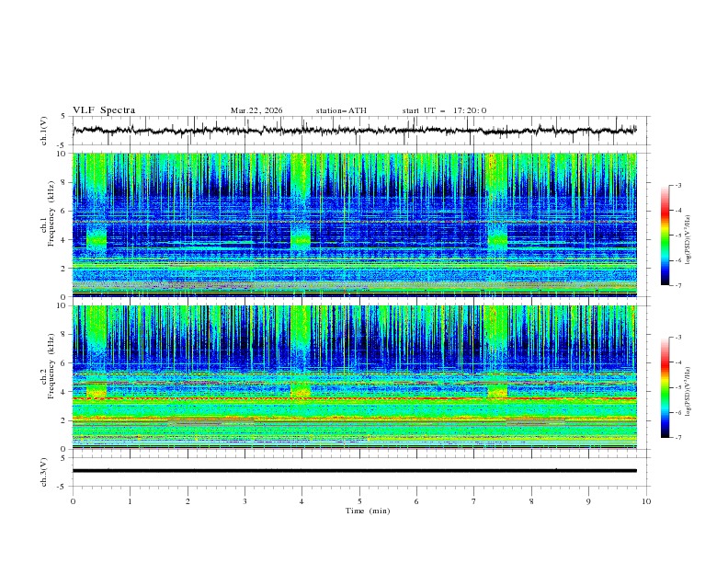This screenshot has height=563, width=728.
Task: Click time axis tick label "1"
Action: point(130,501)
